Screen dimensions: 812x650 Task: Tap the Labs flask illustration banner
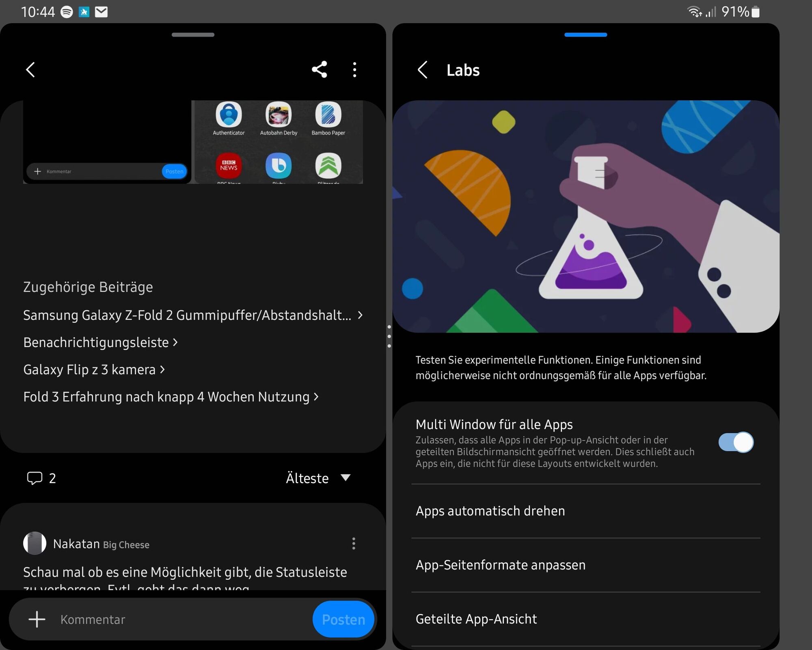click(585, 216)
